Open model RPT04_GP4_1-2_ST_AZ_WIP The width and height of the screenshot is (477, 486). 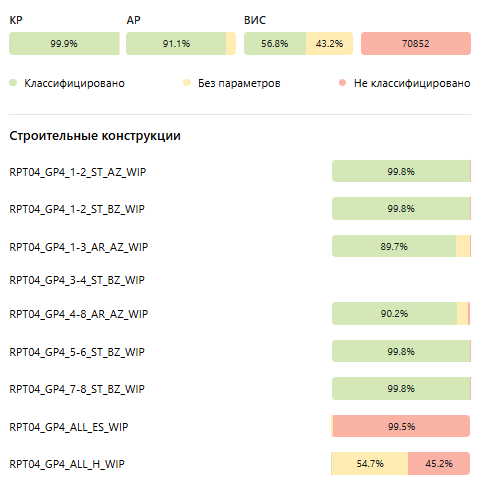tap(78, 172)
